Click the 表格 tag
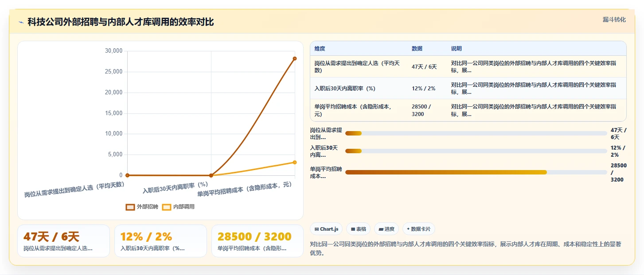Image resolution: width=644 pixels, height=275 pixels. (358, 229)
